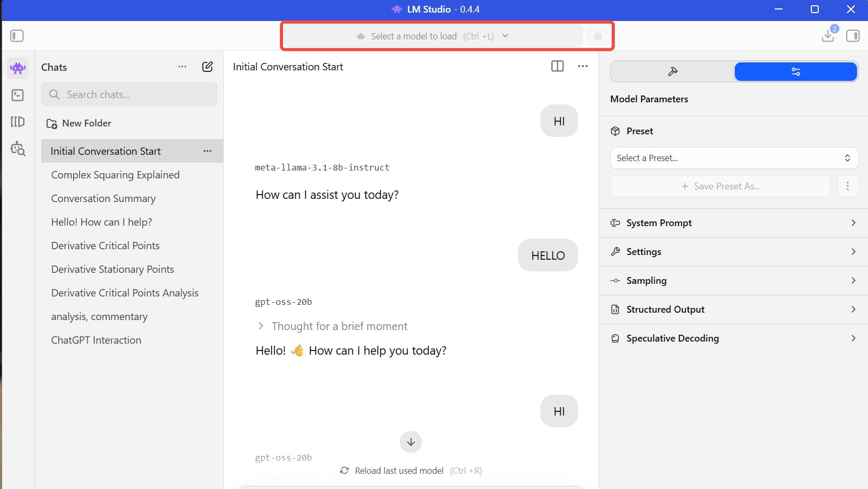The image size is (868, 489).
Task: Open the 'Select a model to load' dropdown
Action: [x=432, y=36]
